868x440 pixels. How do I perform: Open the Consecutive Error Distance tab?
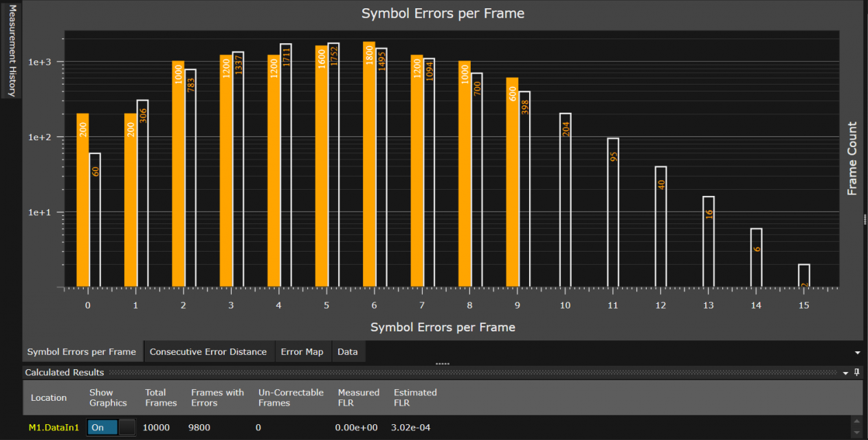tap(208, 351)
